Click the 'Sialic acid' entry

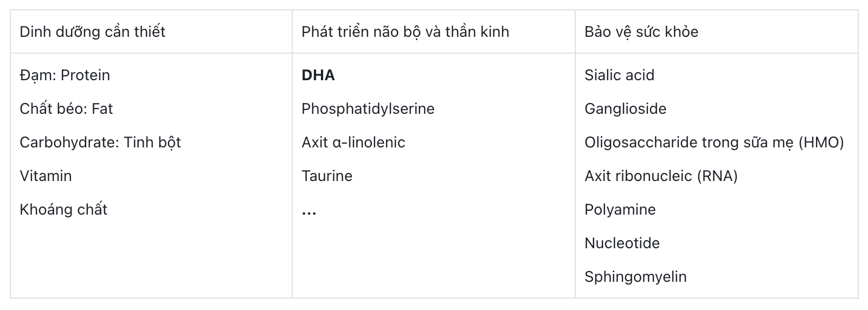tap(619, 75)
